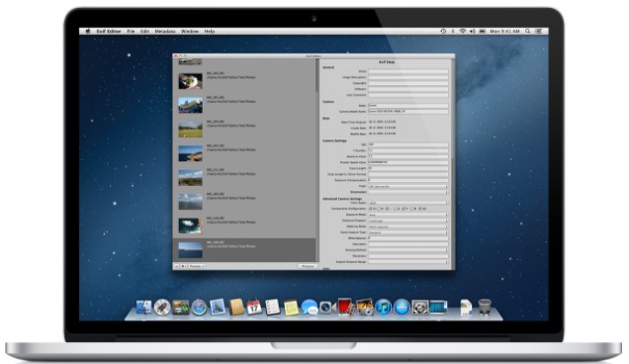Open Documents stack in Dock
The image size is (629, 364).
(x=466, y=307)
